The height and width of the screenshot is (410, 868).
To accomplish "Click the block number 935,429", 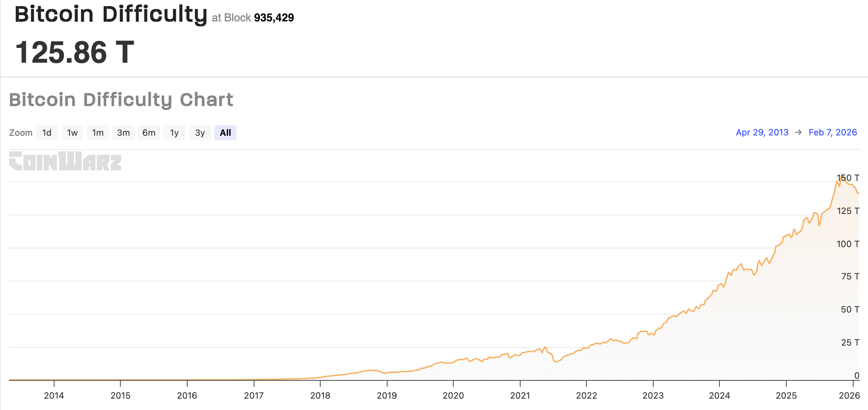I will 274,18.
